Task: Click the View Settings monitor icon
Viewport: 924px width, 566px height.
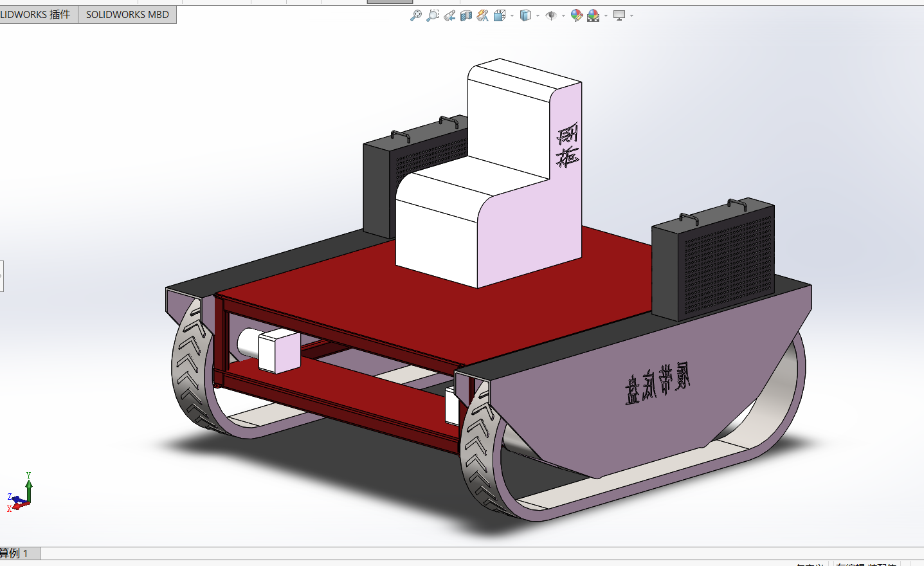Action: pos(619,15)
